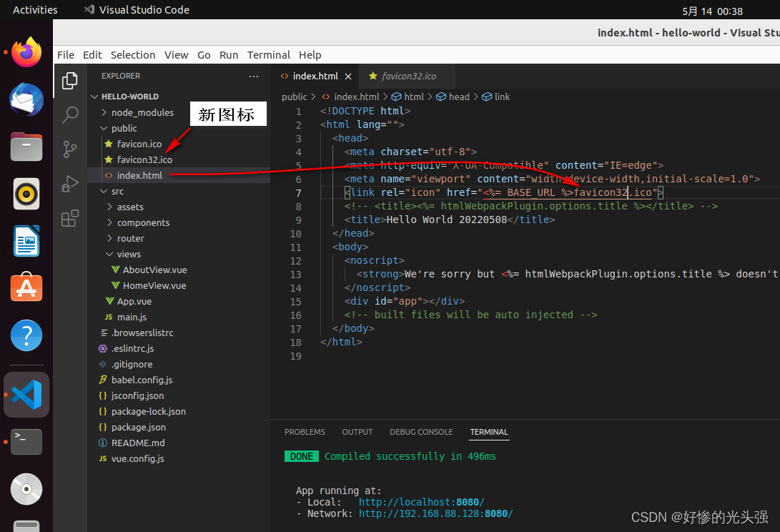
Task: Switch to the favicon32.ico editor tab
Action: pyautogui.click(x=408, y=76)
